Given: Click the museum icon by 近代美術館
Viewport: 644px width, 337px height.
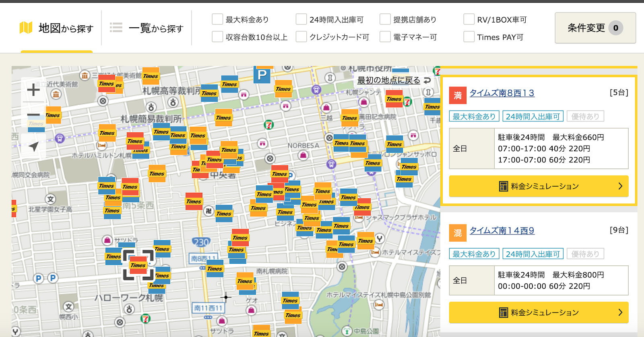Looking at the screenshot, I should [56, 95].
